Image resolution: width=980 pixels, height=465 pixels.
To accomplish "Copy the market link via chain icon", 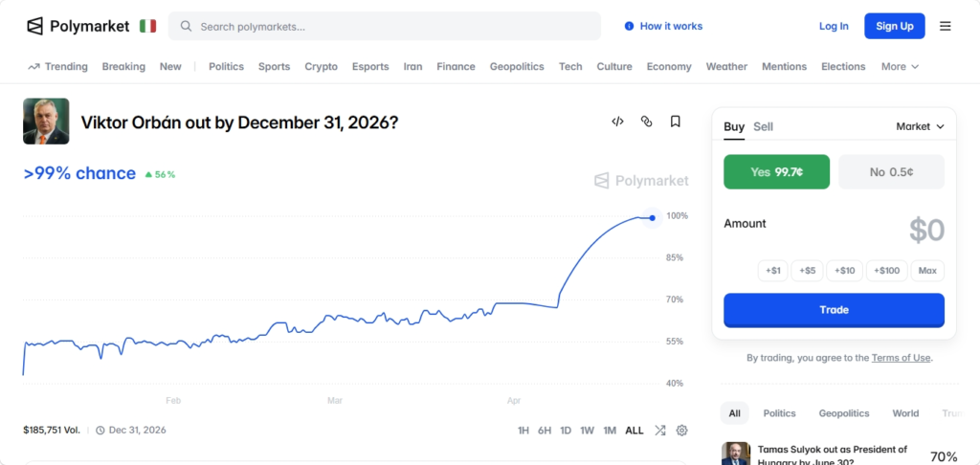I will 646,122.
